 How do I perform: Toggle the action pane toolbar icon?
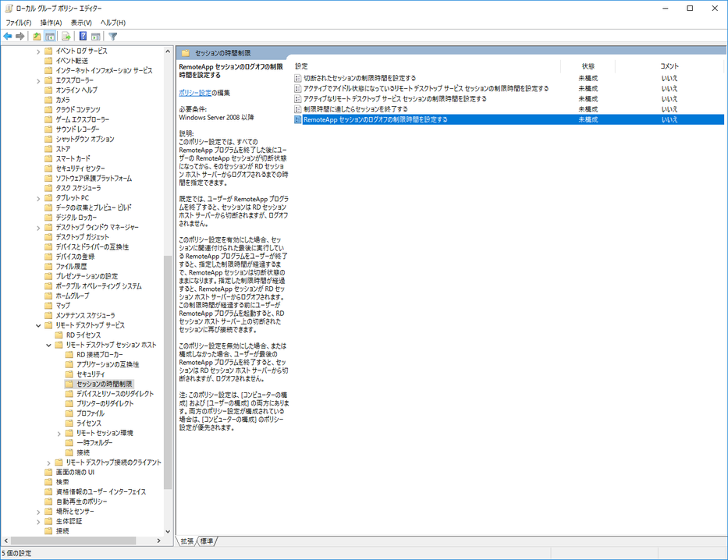click(x=96, y=36)
